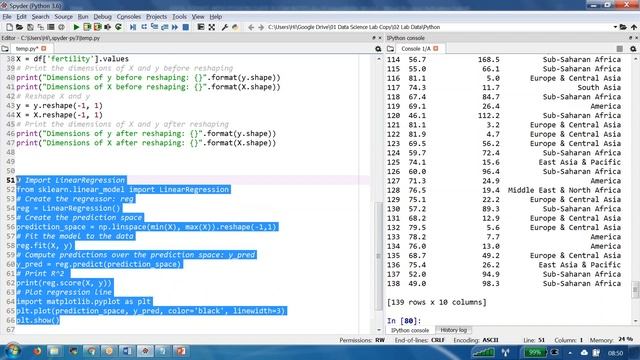Image resolution: width=640 pixels, height=360 pixels.
Task: Open the File menu
Action: coord(7,17)
